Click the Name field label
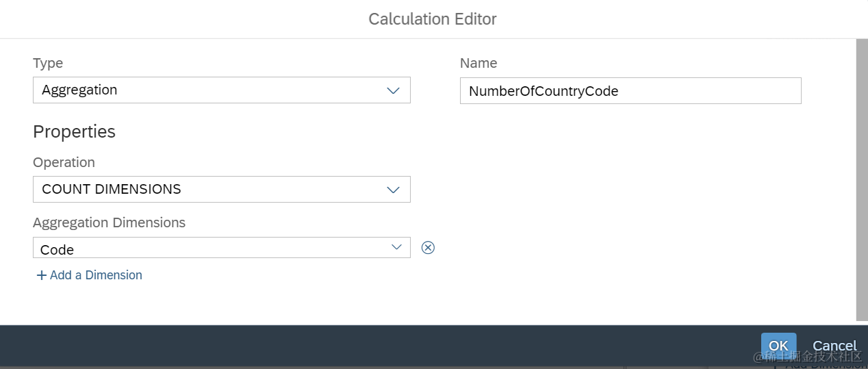The height and width of the screenshot is (369, 868). [x=478, y=63]
